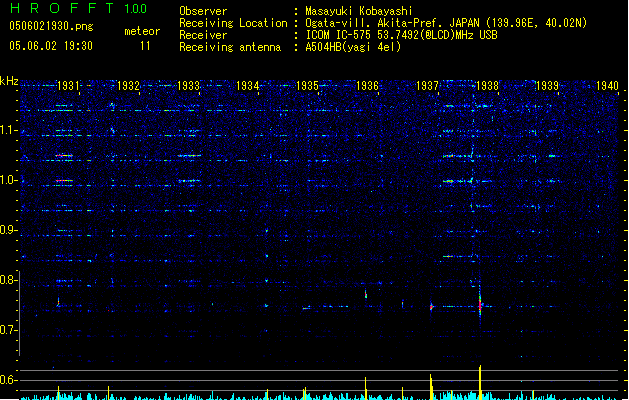Click the time axis label 1940
629x400 pixels.
(607, 85)
